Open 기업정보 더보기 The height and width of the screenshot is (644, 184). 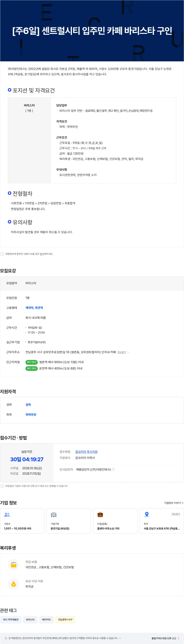(173, 503)
